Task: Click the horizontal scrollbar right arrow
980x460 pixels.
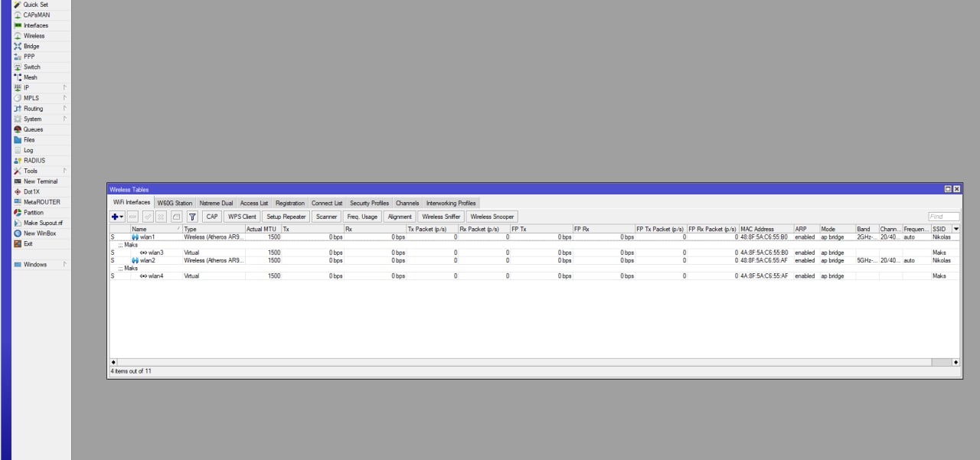Action: [x=955, y=362]
